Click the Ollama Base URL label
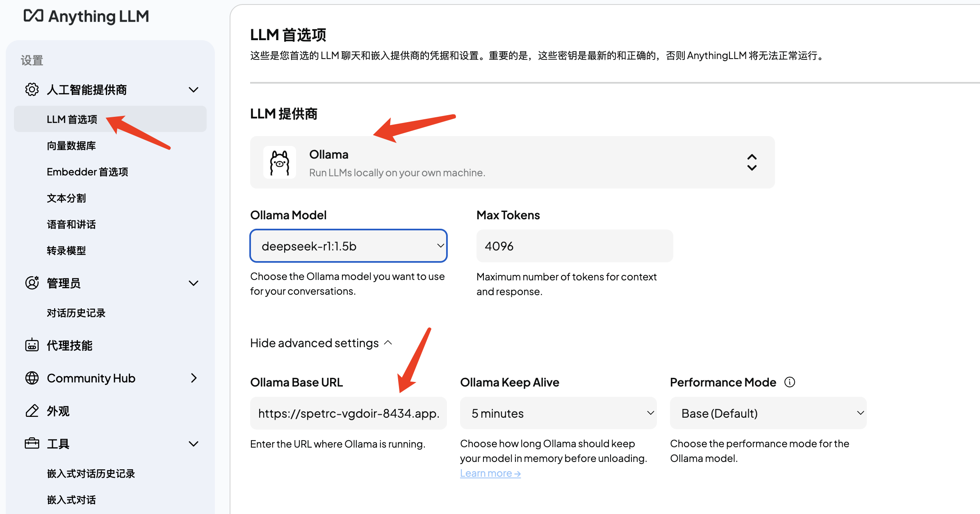980x514 pixels. tap(296, 382)
